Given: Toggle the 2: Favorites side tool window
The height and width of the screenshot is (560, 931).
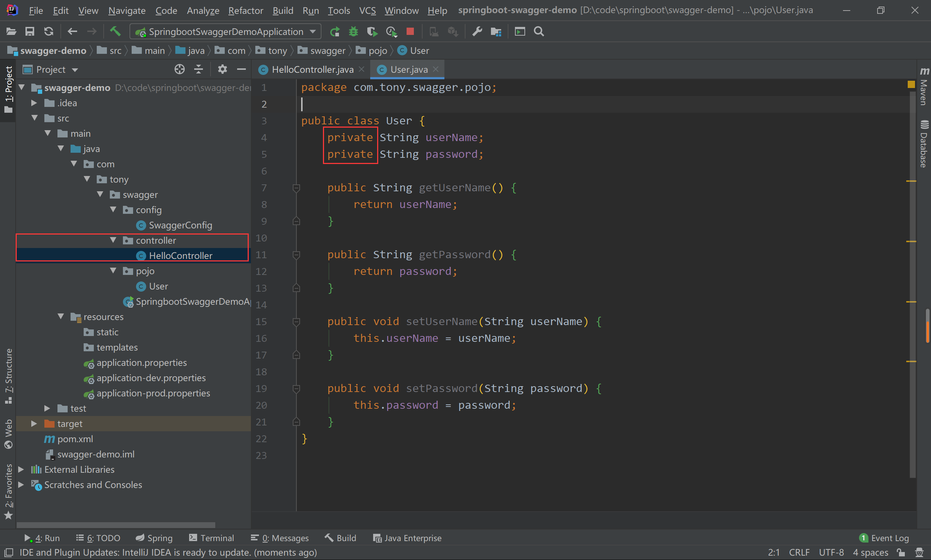Looking at the screenshot, I should tap(8, 492).
